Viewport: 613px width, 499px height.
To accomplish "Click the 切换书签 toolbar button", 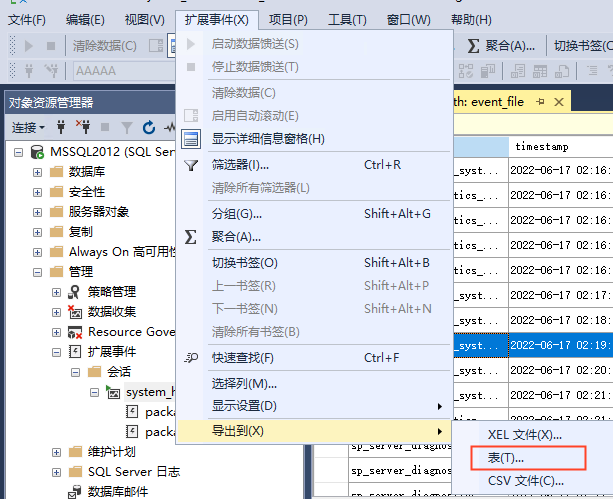I will [x=580, y=46].
